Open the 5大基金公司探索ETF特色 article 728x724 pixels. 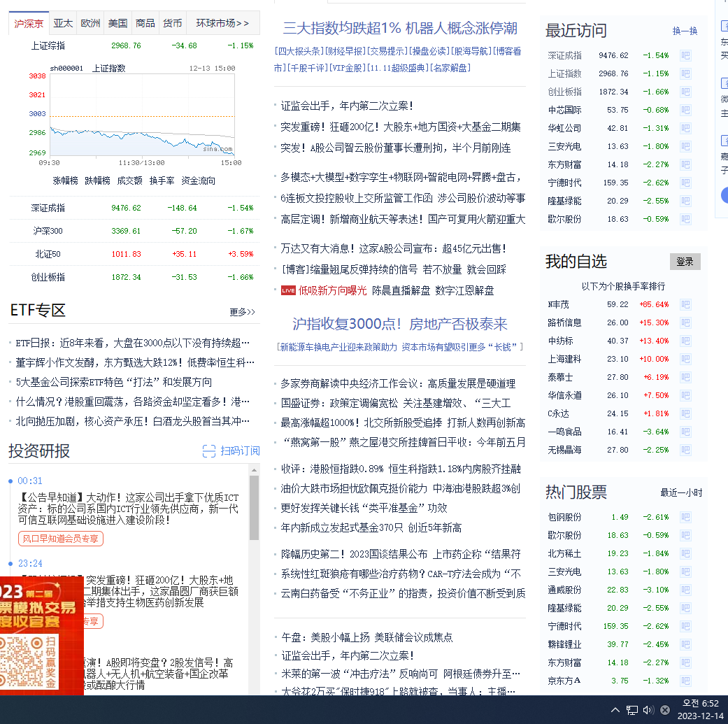point(114,382)
